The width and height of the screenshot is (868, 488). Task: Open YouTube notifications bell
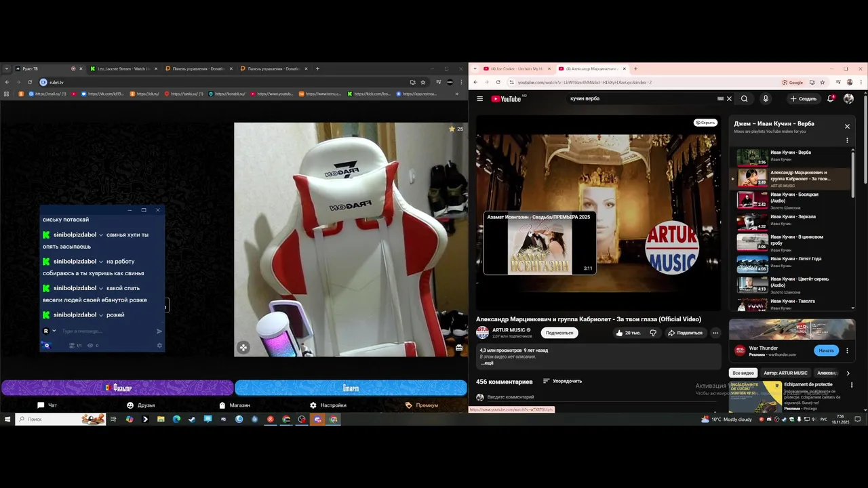pyautogui.click(x=831, y=99)
